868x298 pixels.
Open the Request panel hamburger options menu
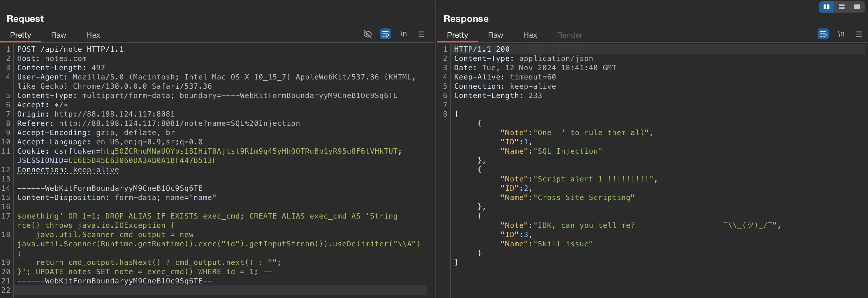click(x=421, y=34)
